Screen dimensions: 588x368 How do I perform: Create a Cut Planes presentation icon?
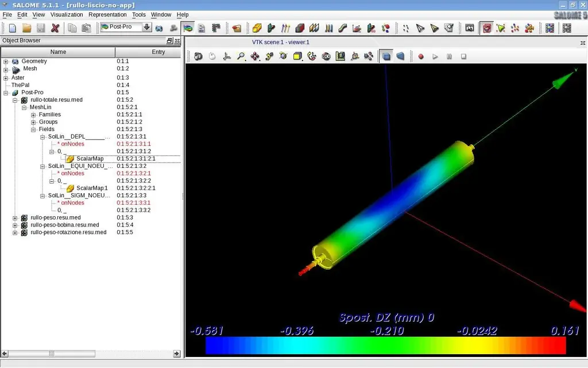pos(314,28)
